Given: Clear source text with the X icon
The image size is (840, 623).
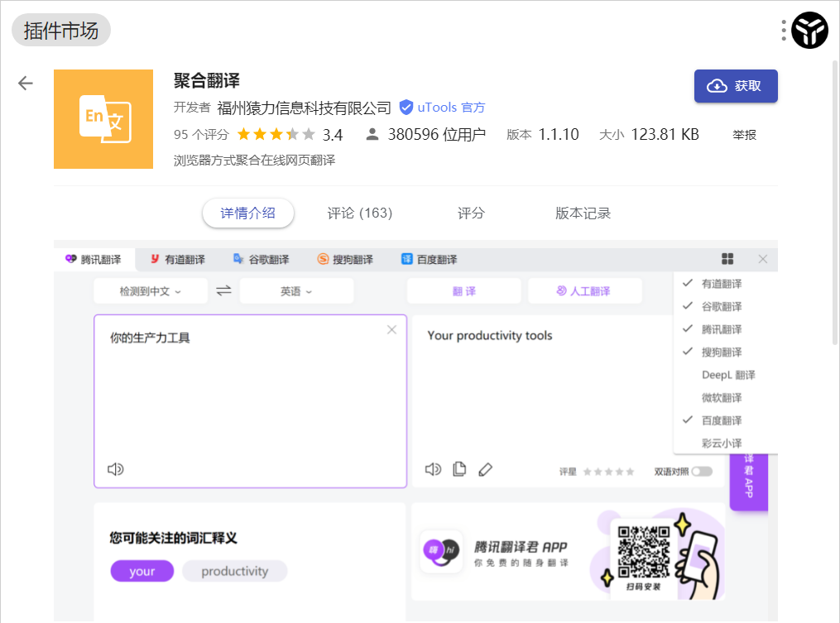Looking at the screenshot, I should click(x=391, y=330).
